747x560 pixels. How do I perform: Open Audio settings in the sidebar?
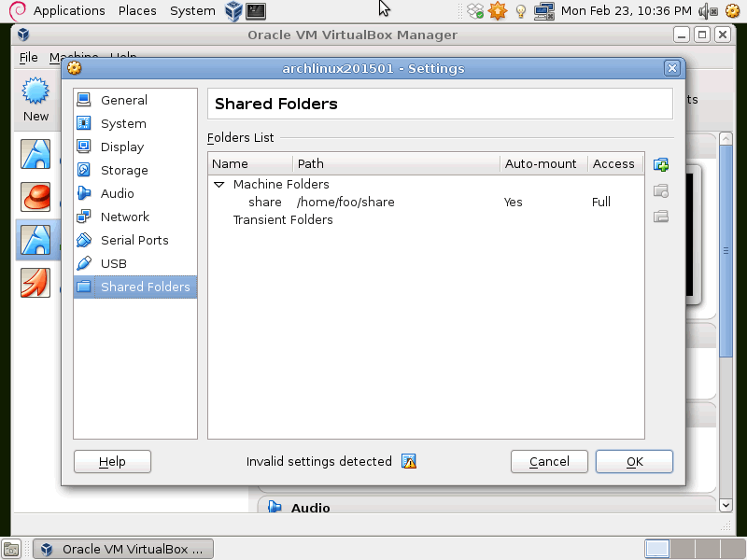pos(135,193)
